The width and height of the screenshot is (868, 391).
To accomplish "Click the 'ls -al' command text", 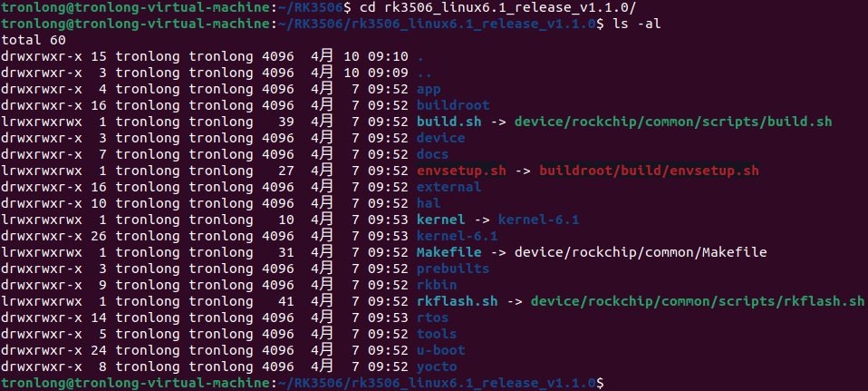I will point(637,24).
